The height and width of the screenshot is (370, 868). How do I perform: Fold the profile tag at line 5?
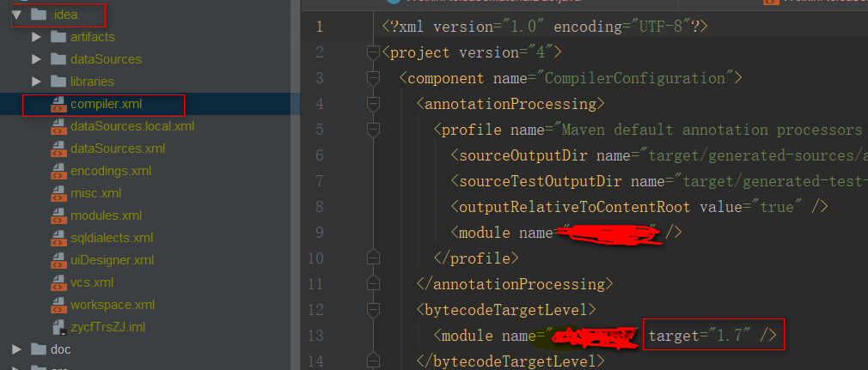tap(373, 130)
